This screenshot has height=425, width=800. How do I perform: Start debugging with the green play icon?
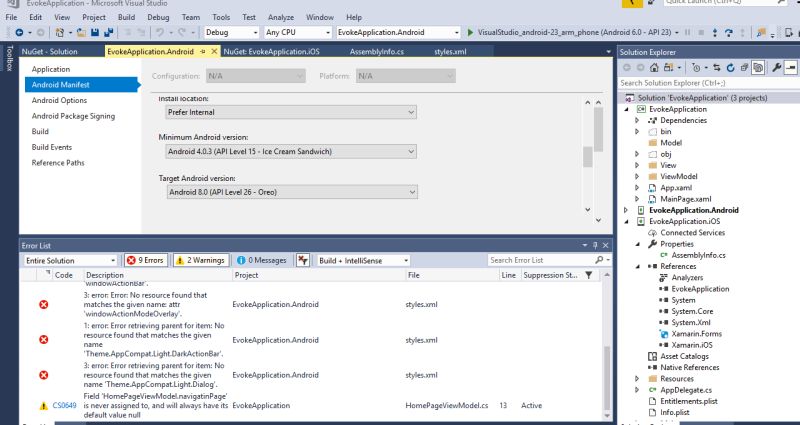point(470,32)
